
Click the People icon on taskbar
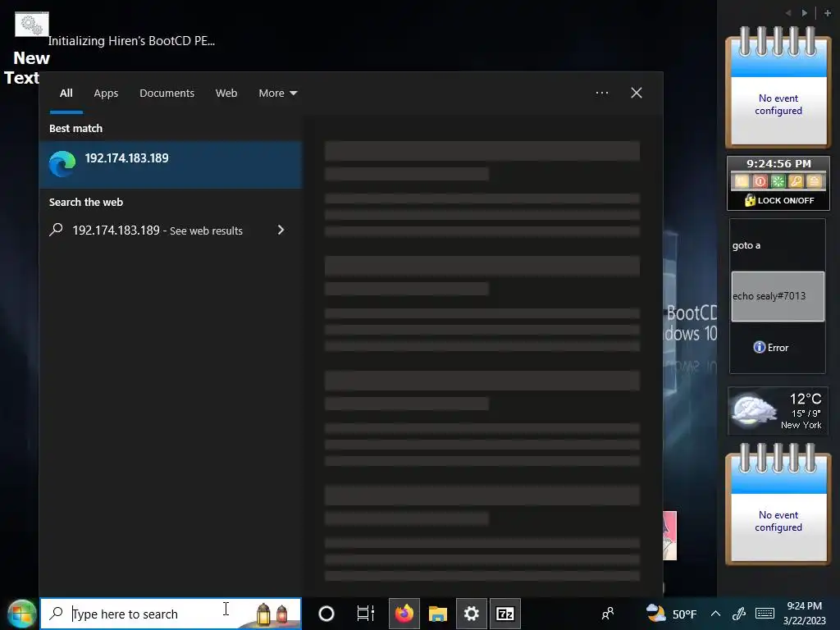608,614
